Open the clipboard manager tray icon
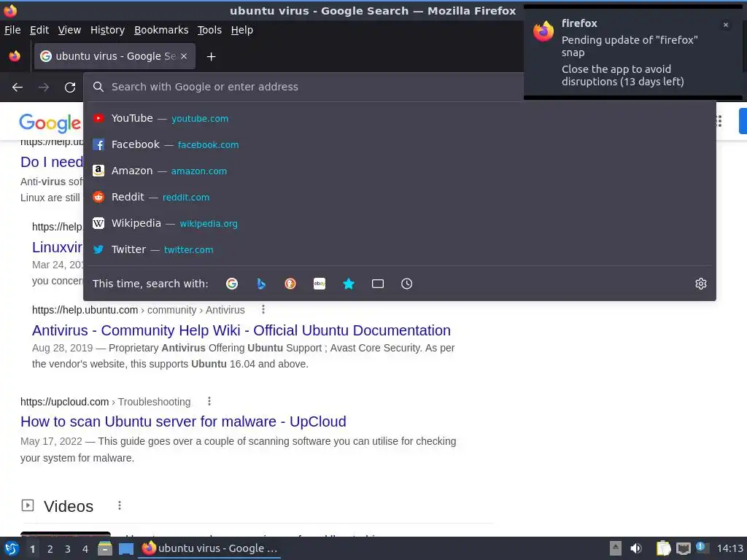Image resolution: width=747 pixels, height=560 pixels. pos(663,548)
